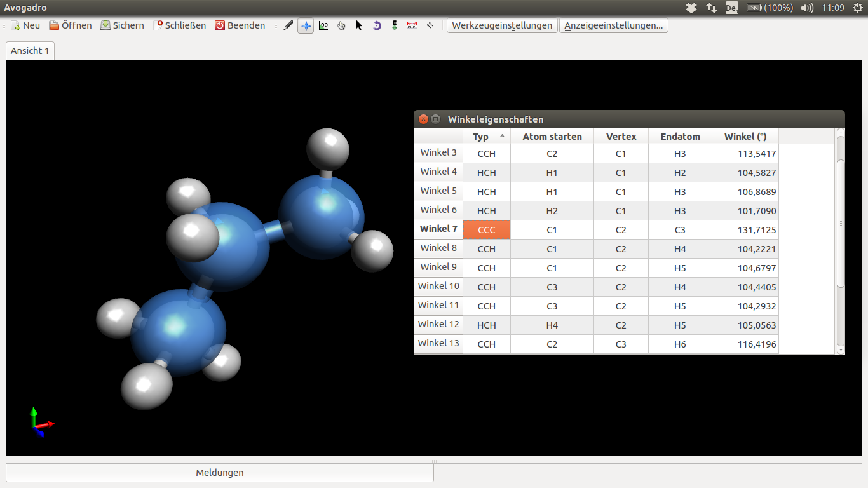The image size is (868, 488).
Task: Click the angle value 105,0563
Action: click(x=745, y=325)
